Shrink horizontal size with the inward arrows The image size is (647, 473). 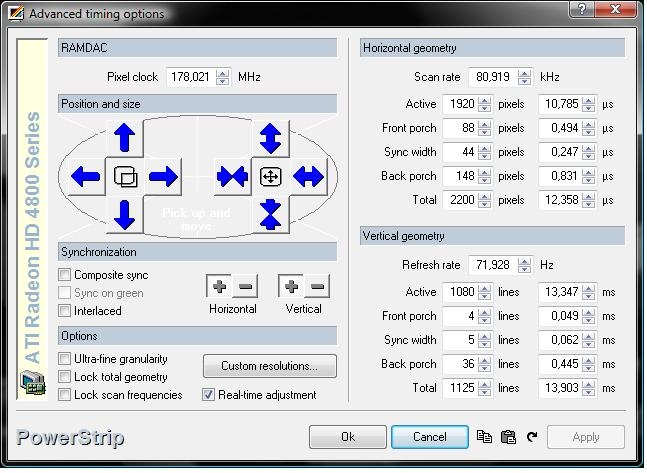coord(232,177)
